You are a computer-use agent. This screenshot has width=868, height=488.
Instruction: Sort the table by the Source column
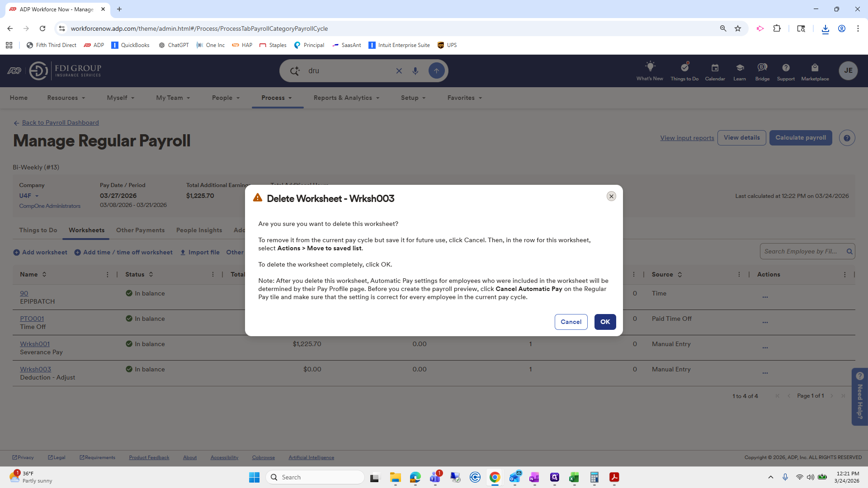(x=680, y=274)
